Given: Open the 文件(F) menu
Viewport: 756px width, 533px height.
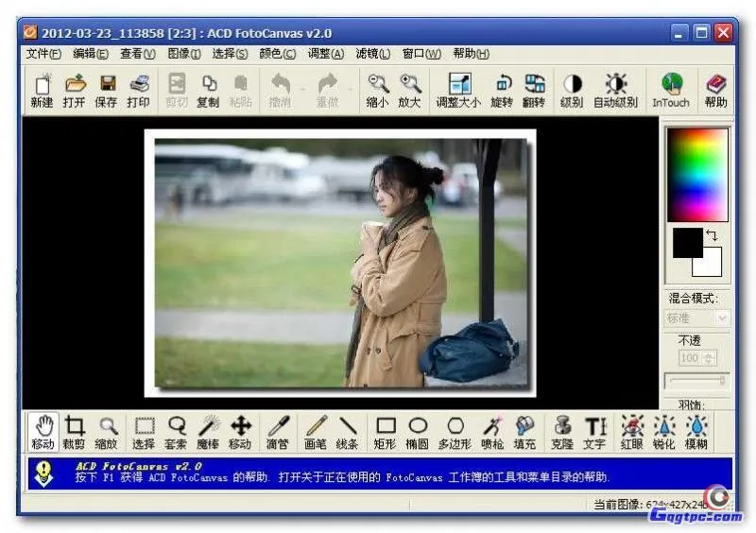Looking at the screenshot, I should tap(43, 54).
